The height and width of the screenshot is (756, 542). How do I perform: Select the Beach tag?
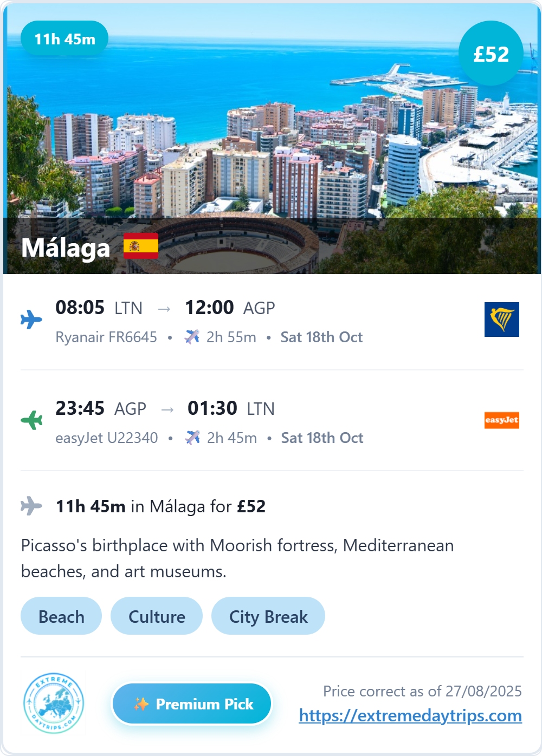pyautogui.click(x=61, y=616)
